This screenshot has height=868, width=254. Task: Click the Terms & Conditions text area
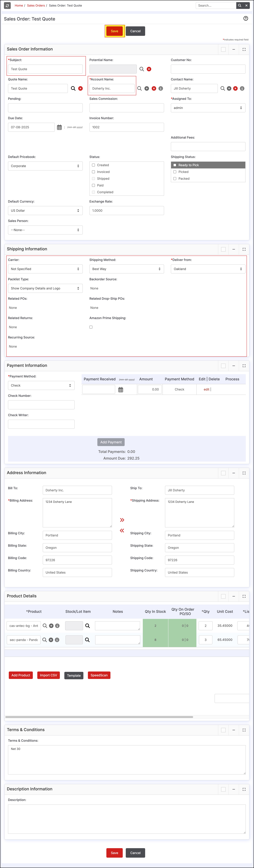point(127,760)
